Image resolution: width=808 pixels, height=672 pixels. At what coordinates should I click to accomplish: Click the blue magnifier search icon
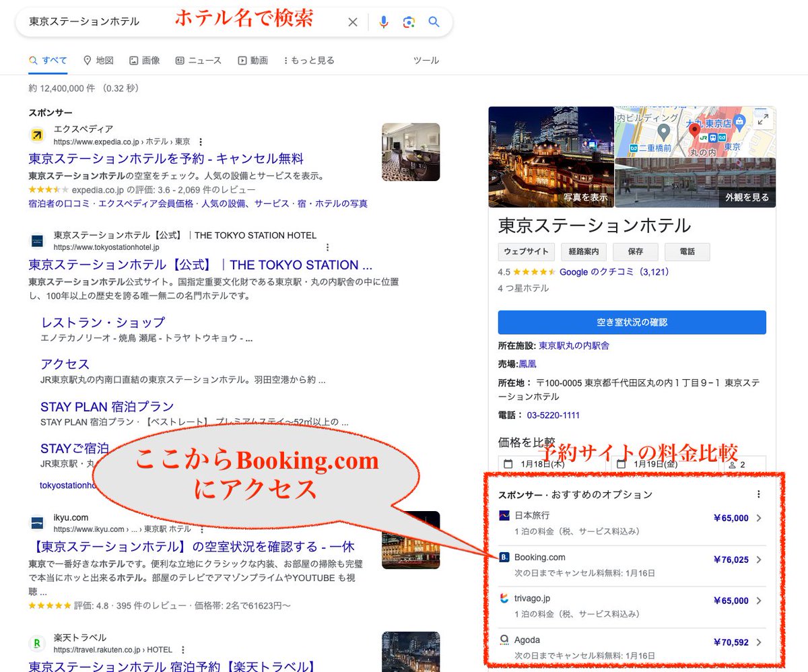[434, 22]
